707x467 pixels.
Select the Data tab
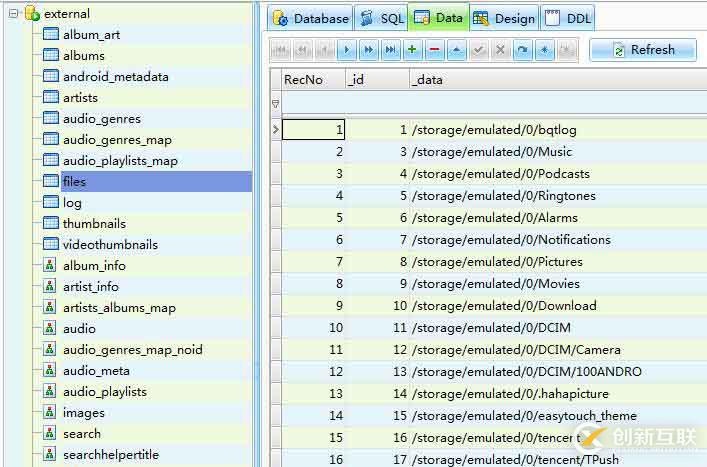(x=438, y=18)
